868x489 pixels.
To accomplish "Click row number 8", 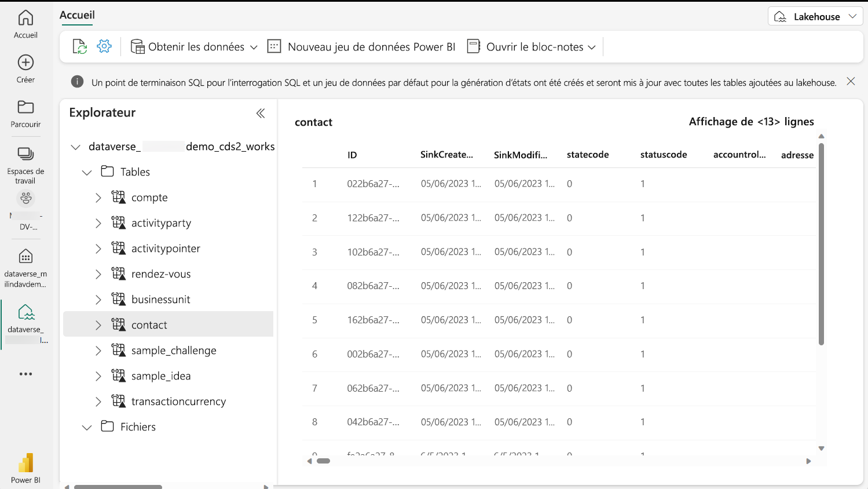I will [314, 422].
